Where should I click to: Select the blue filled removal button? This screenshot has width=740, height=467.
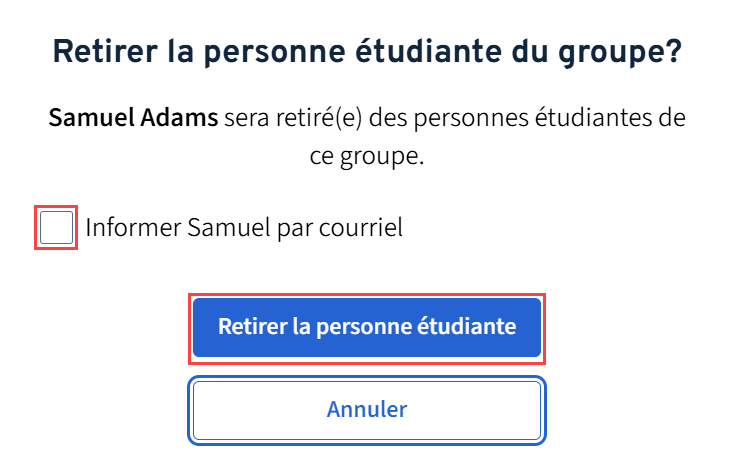tap(367, 327)
